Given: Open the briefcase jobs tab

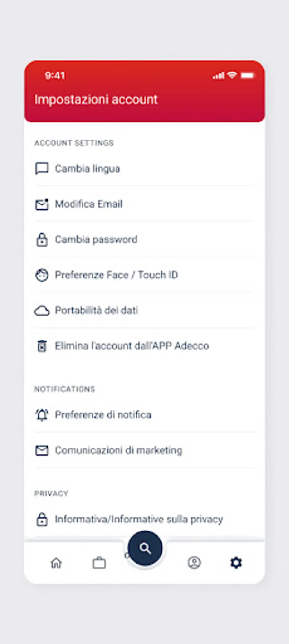Looking at the screenshot, I should (99, 563).
